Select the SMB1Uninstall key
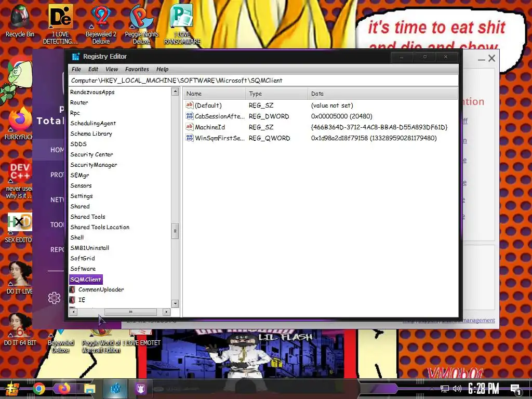The image size is (532, 399). [89, 248]
